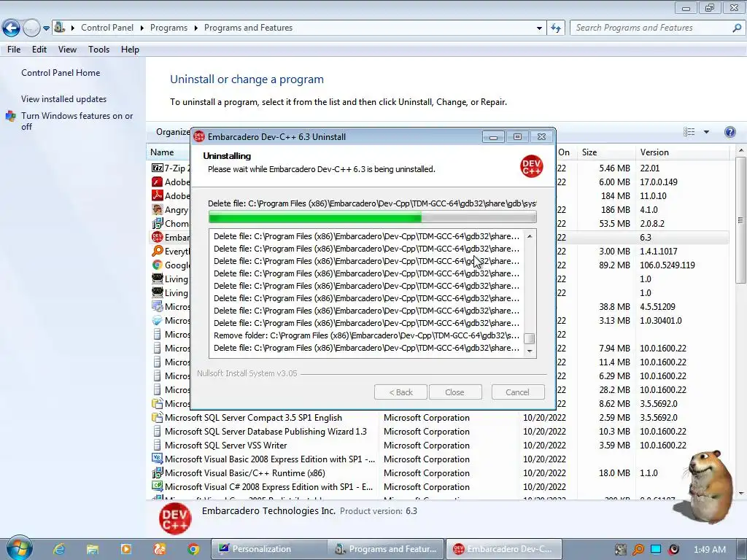The image size is (747, 560).
Task: Click the Embarcadero Dev-C++ list row icon
Action: (158, 237)
